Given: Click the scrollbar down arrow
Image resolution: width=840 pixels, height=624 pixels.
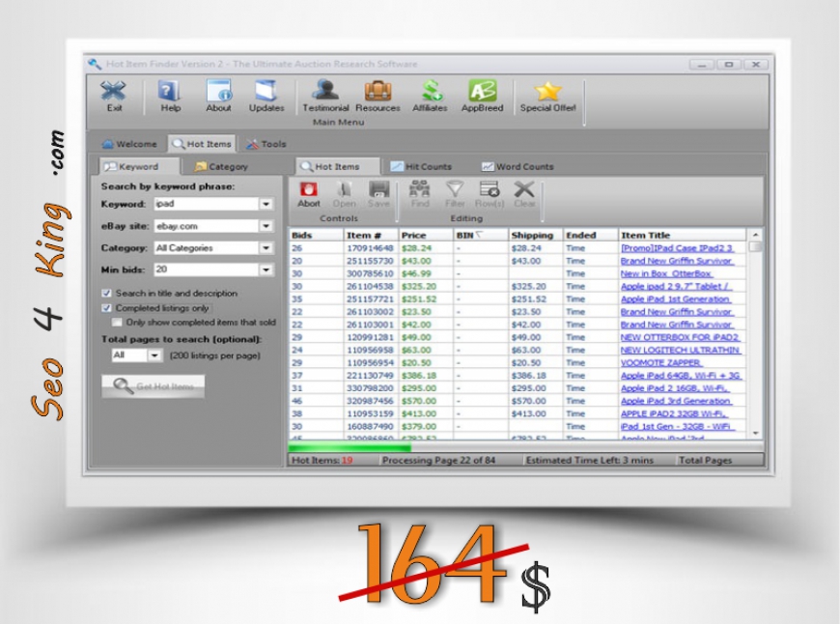Looking at the screenshot, I should point(755,433).
